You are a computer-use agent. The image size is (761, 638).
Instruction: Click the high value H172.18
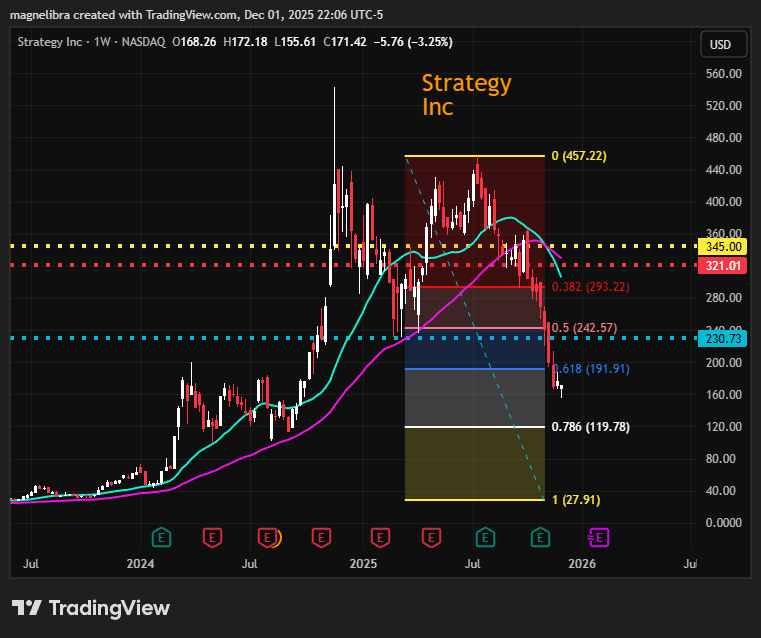pos(245,42)
